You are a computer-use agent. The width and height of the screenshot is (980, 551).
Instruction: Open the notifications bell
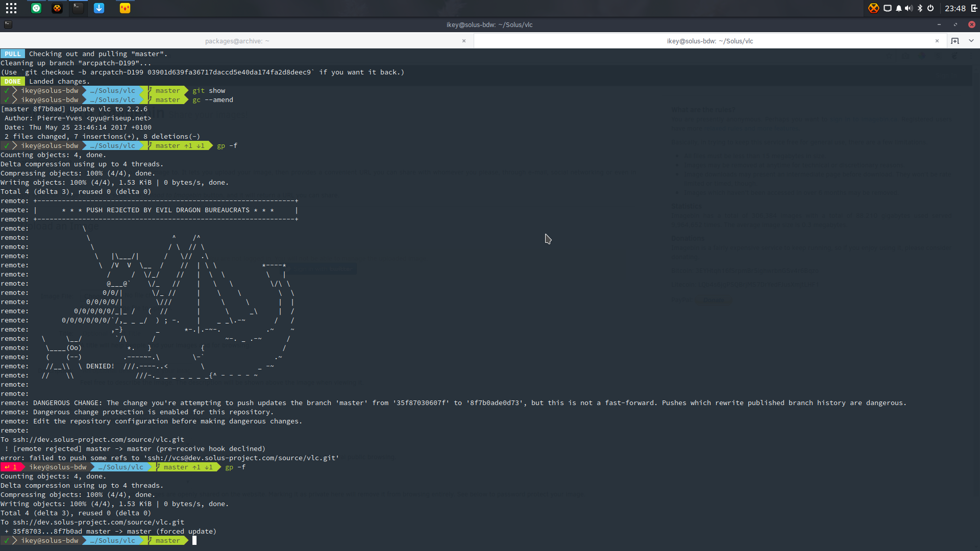(899, 8)
